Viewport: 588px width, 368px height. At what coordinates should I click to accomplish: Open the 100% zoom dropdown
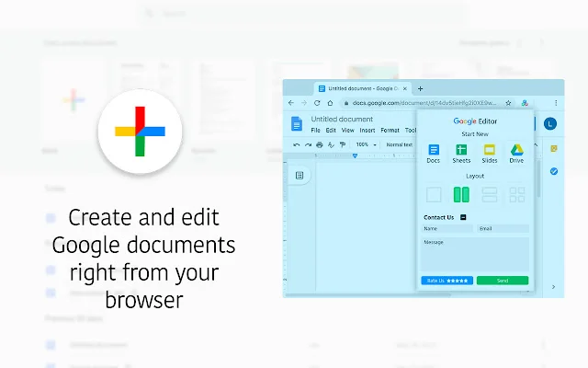(366, 144)
